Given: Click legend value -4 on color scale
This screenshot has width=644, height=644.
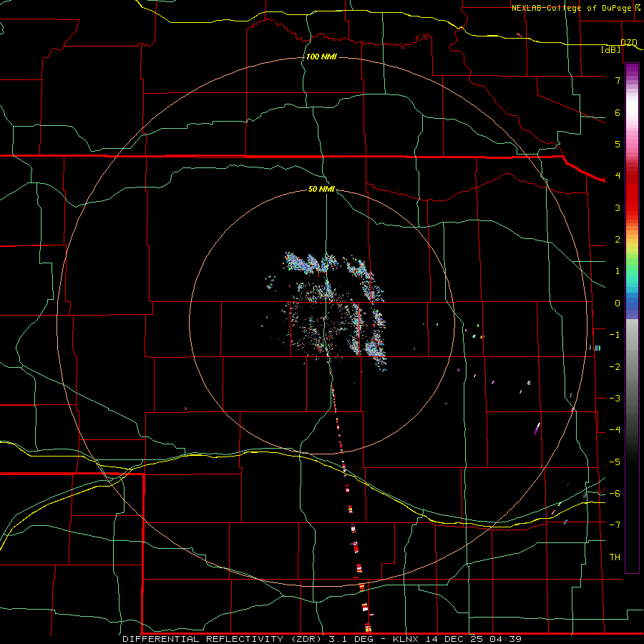Looking at the screenshot, I should (x=615, y=430).
